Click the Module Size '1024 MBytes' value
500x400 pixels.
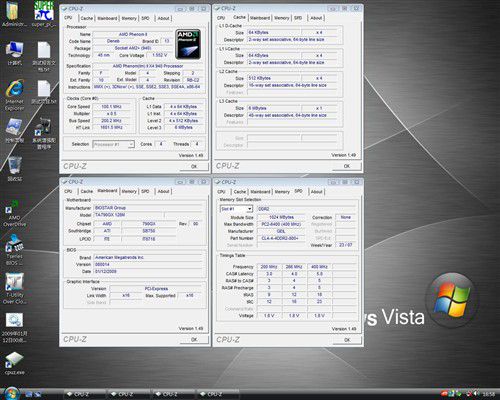click(x=281, y=217)
